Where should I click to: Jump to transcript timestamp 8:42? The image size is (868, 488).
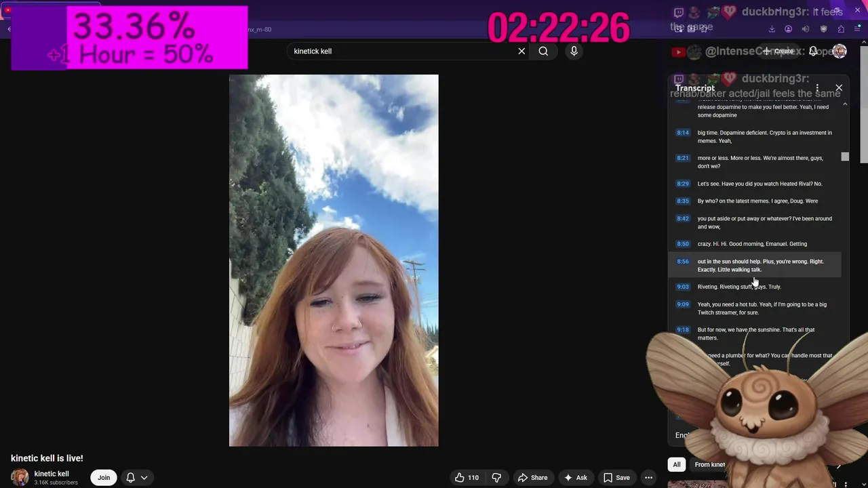click(x=683, y=219)
